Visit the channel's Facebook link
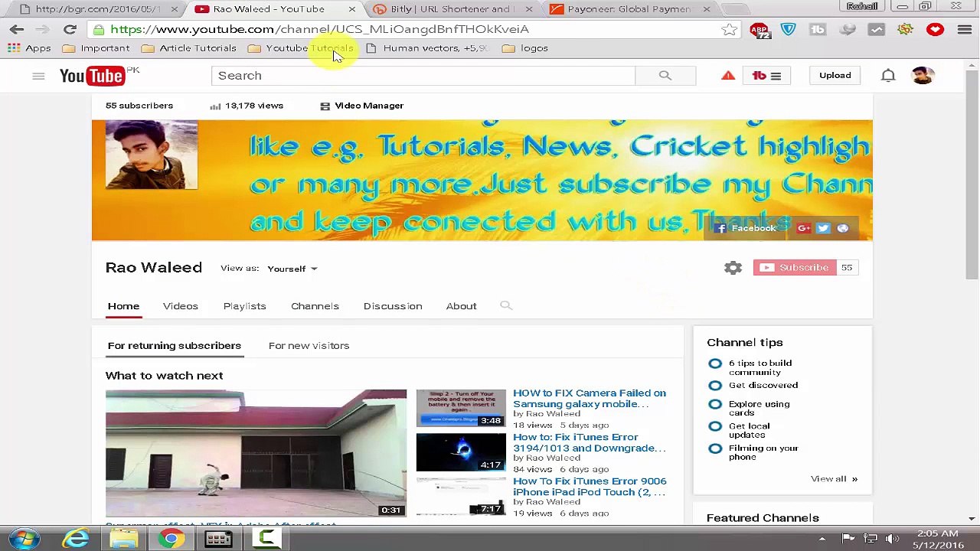This screenshot has height=551, width=980. [x=746, y=228]
